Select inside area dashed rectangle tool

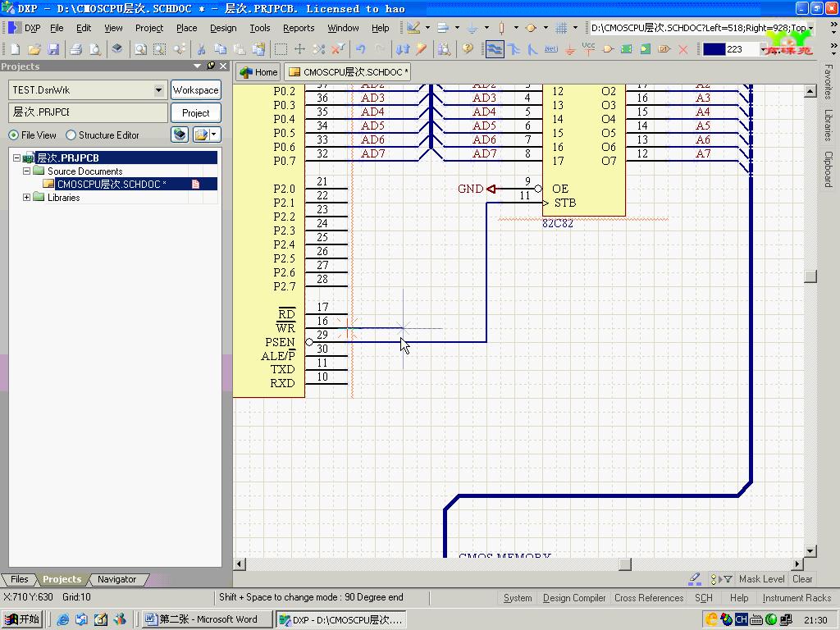[281, 49]
